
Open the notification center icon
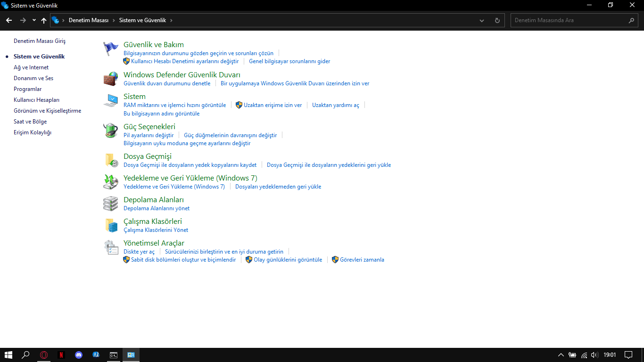tap(628, 355)
